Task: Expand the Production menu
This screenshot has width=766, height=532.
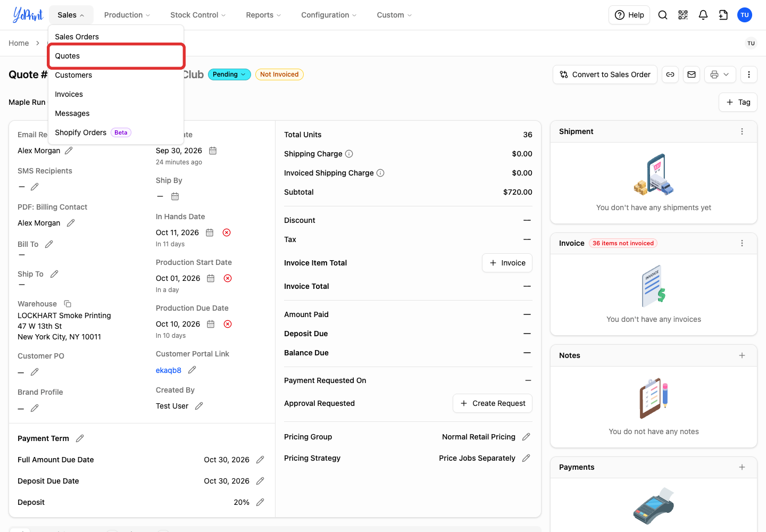Action: [x=127, y=15]
